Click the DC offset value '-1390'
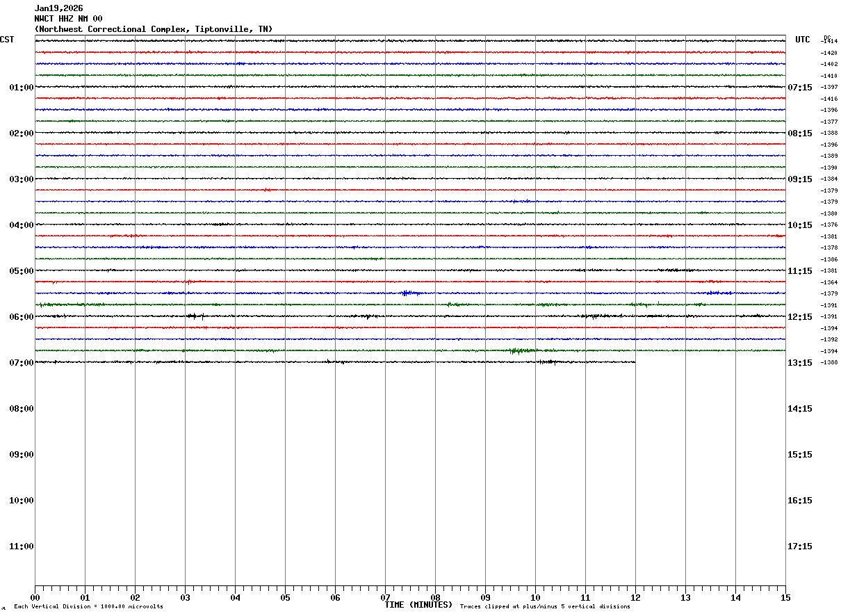 point(829,168)
